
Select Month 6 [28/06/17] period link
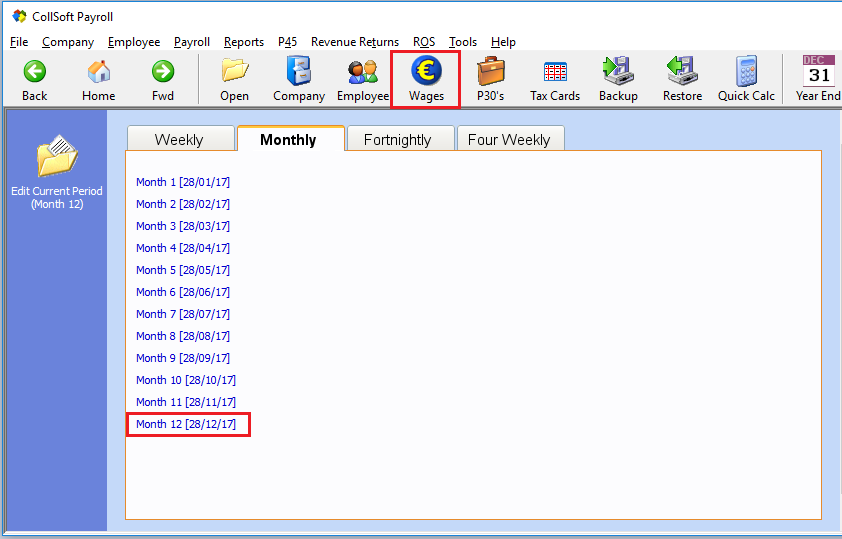[183, 292]
